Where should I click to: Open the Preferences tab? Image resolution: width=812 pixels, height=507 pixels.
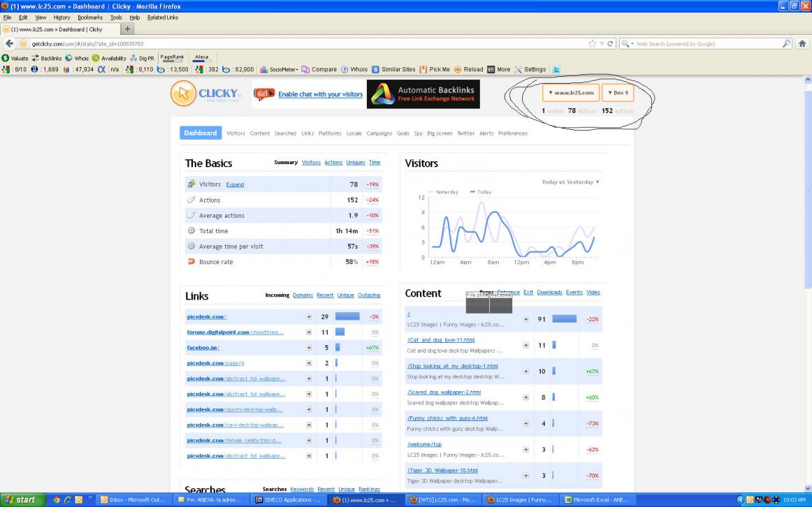pyautogui.click(x=513, y=133)
